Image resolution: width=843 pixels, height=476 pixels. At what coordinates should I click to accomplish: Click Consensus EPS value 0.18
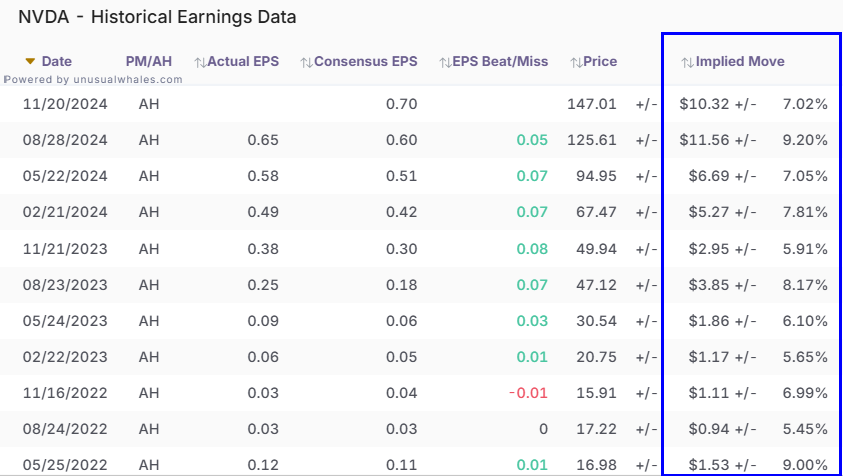(402, 285)
